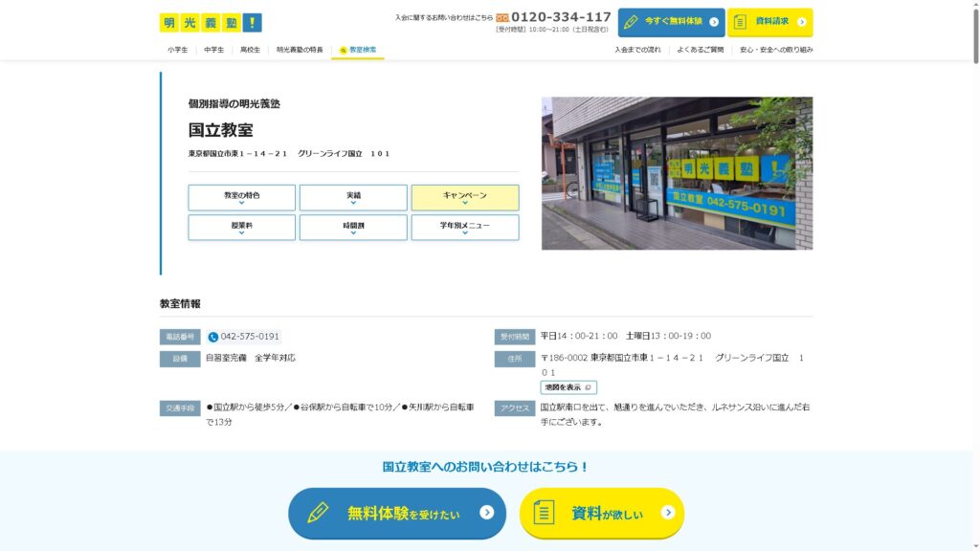Click the document icon on header 資料請求
The image size is (980, 551).
[741, 22]
